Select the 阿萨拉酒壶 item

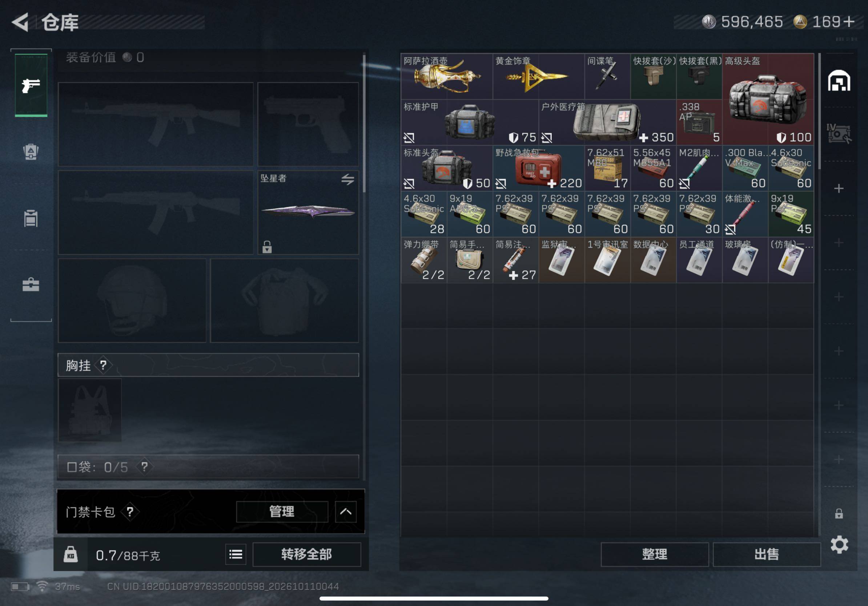tap(447, 76)
